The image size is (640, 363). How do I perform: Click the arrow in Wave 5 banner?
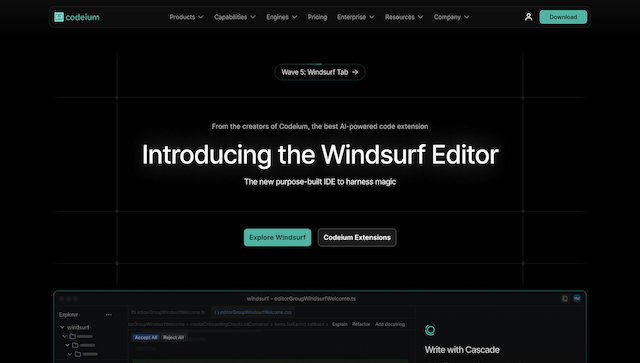click(x=355, y=72)
